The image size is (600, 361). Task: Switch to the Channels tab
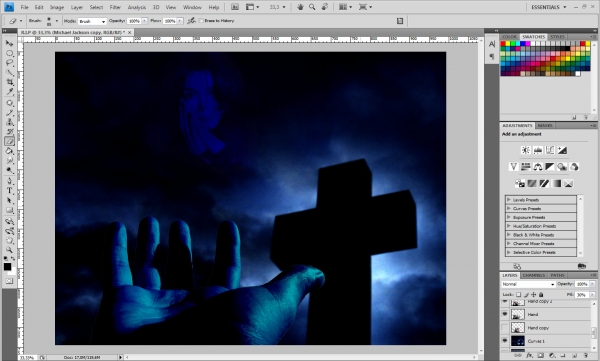click(x=533, y=275)
